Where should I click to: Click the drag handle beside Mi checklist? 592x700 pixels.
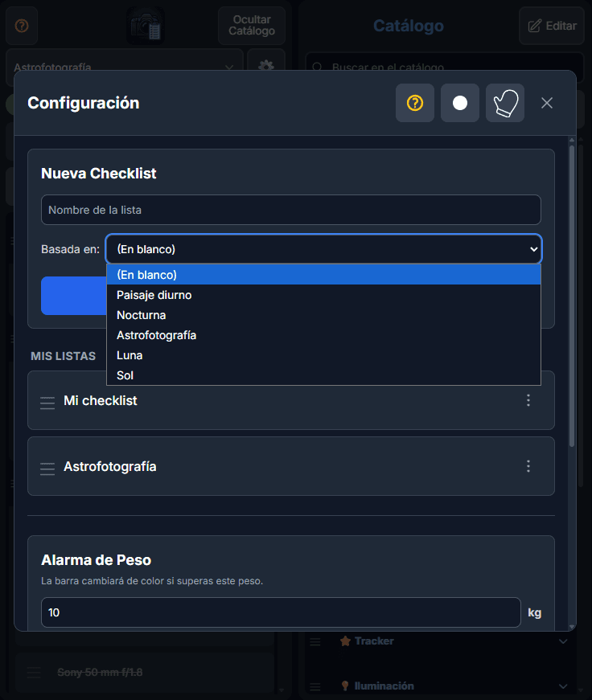[47, 402]
